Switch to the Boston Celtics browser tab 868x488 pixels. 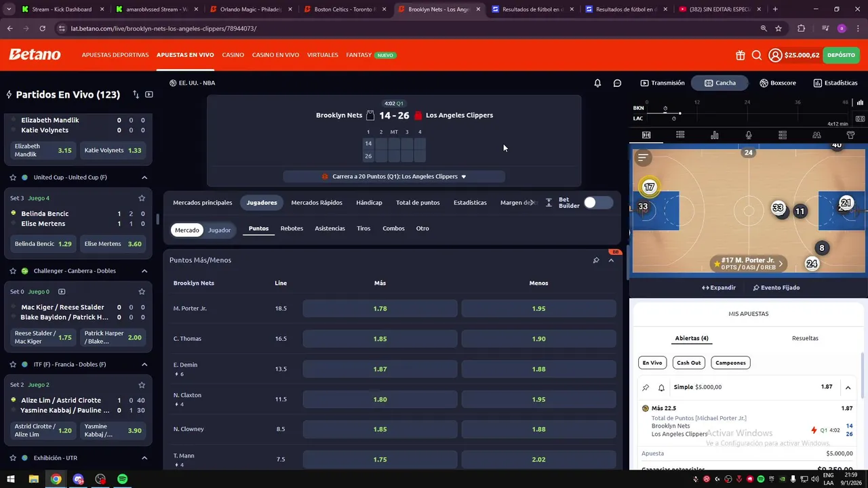[344, 9]
